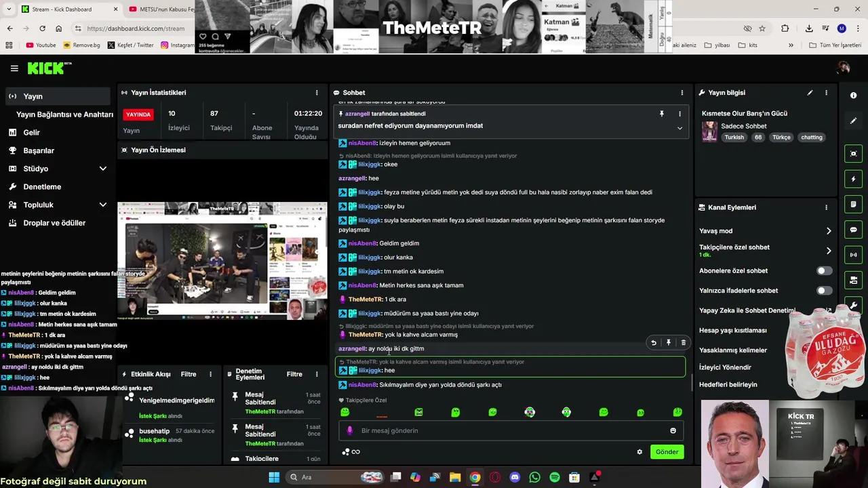
Task: Open Windows Start menu
Action: point(274,477)
